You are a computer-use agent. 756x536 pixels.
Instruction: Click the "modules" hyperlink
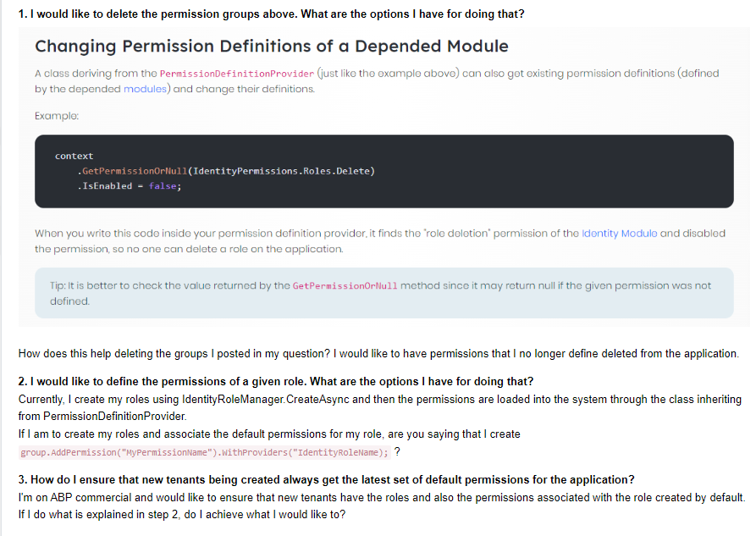[146, 89]
